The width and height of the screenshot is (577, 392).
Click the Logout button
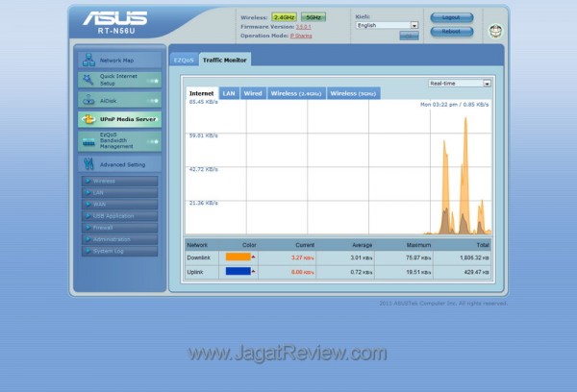coord(452,17)
